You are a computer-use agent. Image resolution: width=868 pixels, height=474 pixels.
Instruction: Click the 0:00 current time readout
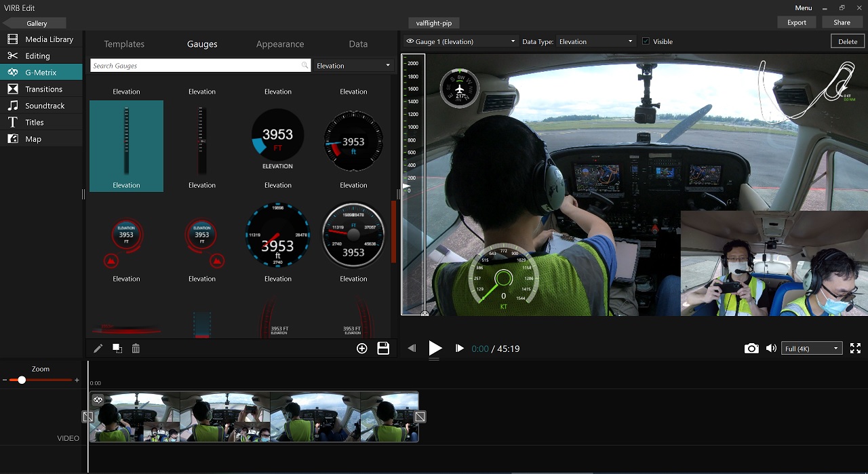coord(480,349)
